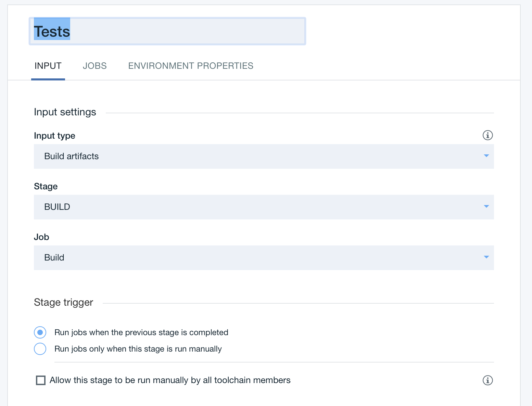This screenshot has width=532, height=406.
Task: Click the empty checkbox square icon
Action: pyautogui.click(x=40, y=380)
